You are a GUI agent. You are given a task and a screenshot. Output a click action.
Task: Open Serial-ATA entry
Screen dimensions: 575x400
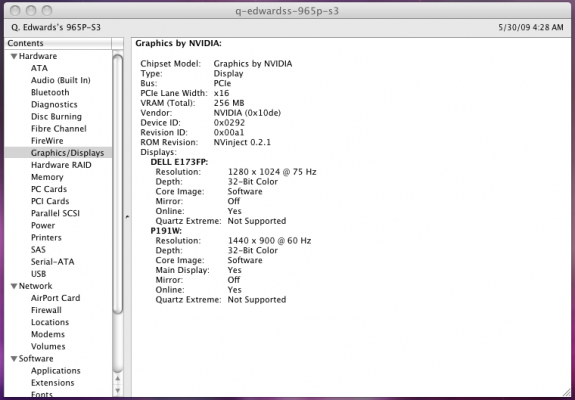pyautogui.click(x=52, y=262)
